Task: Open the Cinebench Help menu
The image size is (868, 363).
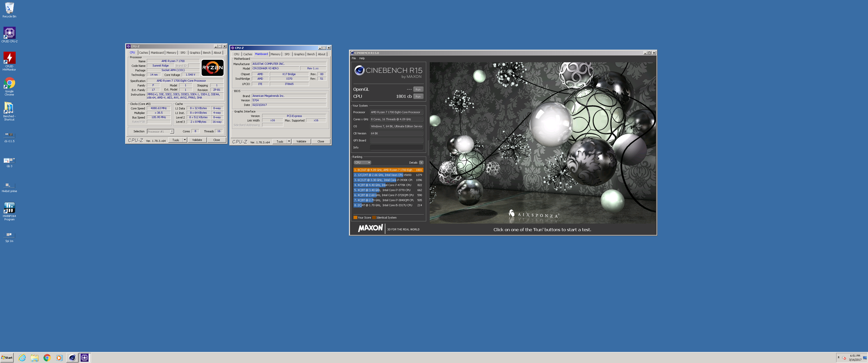Action: click(362, 58)
